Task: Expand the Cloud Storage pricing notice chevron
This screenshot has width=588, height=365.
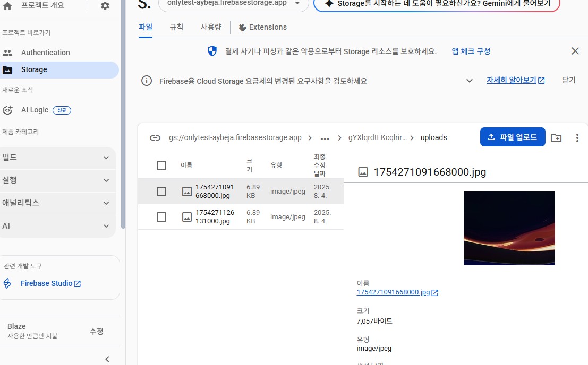Action: click(x=469, y=81)
